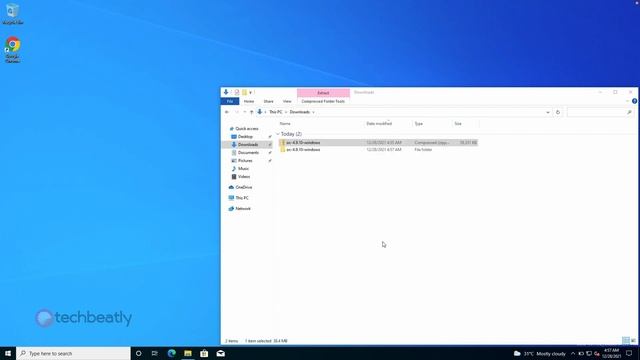Open Videos in the navigation pane

click(x=243, y=177)
